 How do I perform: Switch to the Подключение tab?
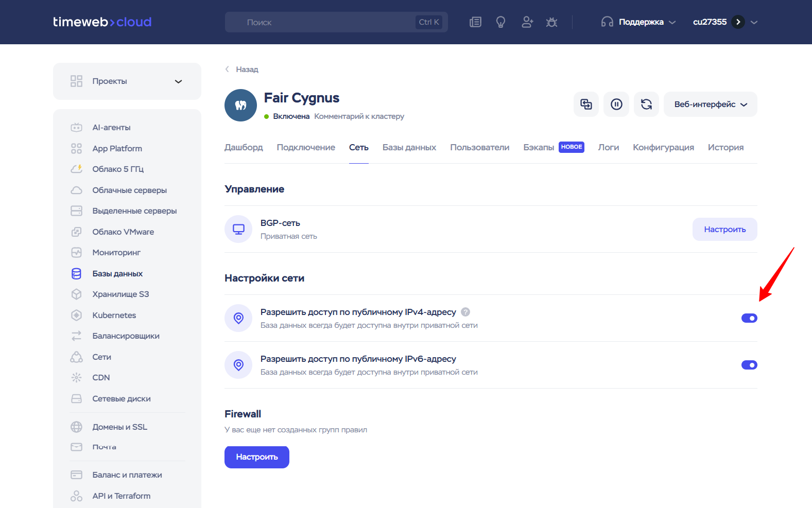[x=306, y=147]
